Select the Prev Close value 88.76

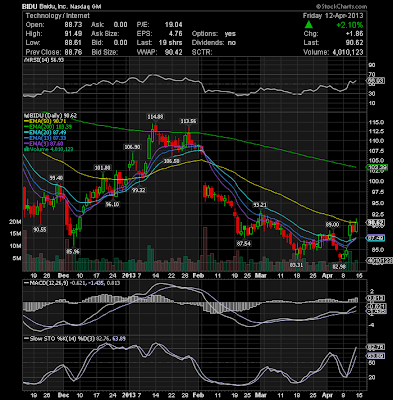point(73,52)
